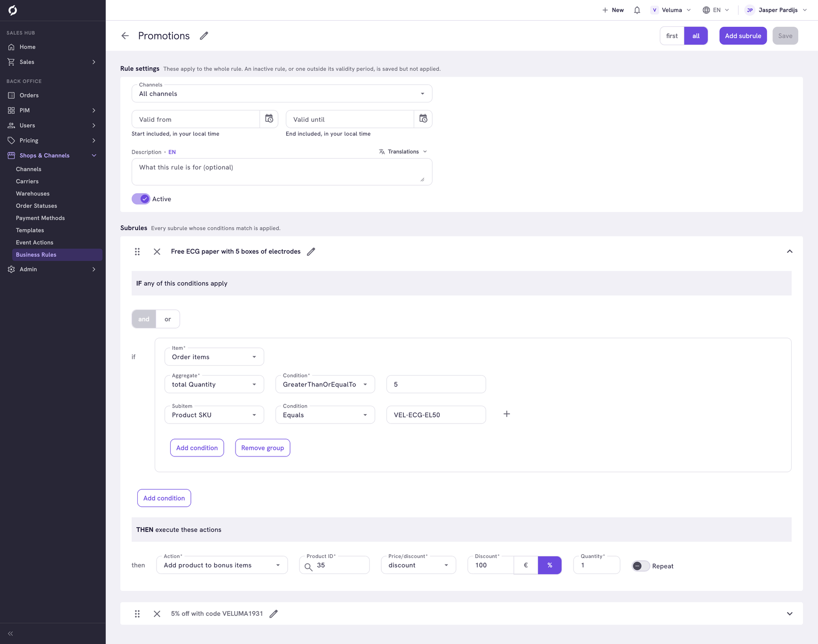Click the Add subrule button
Image resolution: width=818 pixels, height=644 pixels.
click(x=743, y=36)
